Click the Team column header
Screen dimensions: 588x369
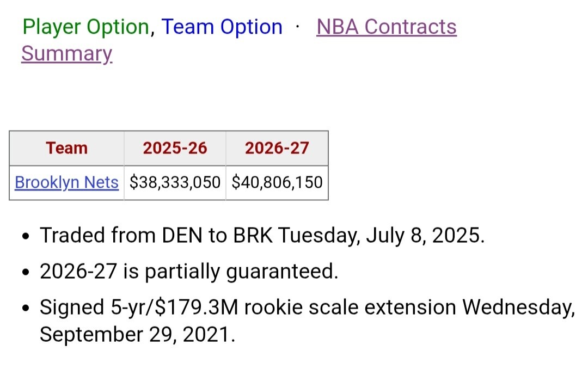[66, 148]
